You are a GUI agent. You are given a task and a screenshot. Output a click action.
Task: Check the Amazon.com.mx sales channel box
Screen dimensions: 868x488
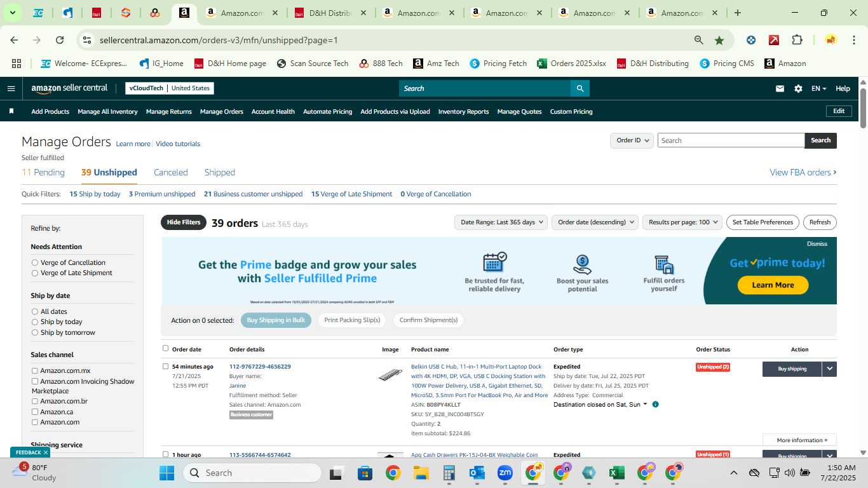[x=35, y=370]
